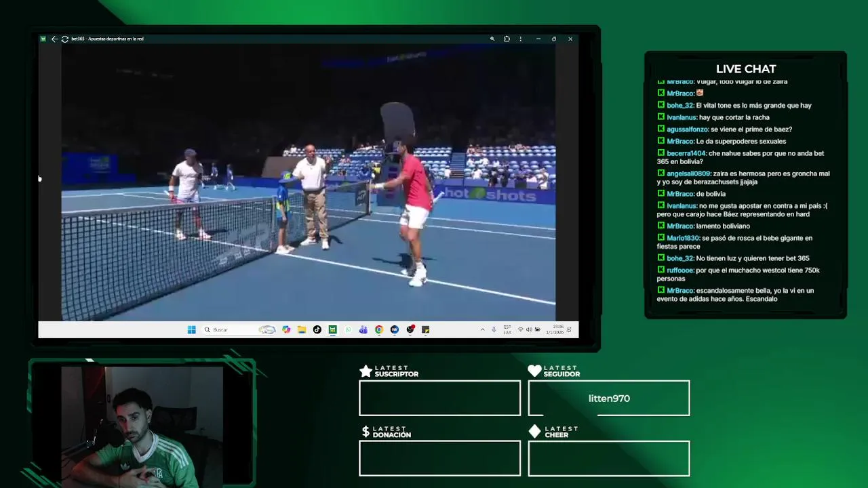Go back using the bet365 back arrow
Viewport: 868px width, 488px height.
tap(54, 39)
